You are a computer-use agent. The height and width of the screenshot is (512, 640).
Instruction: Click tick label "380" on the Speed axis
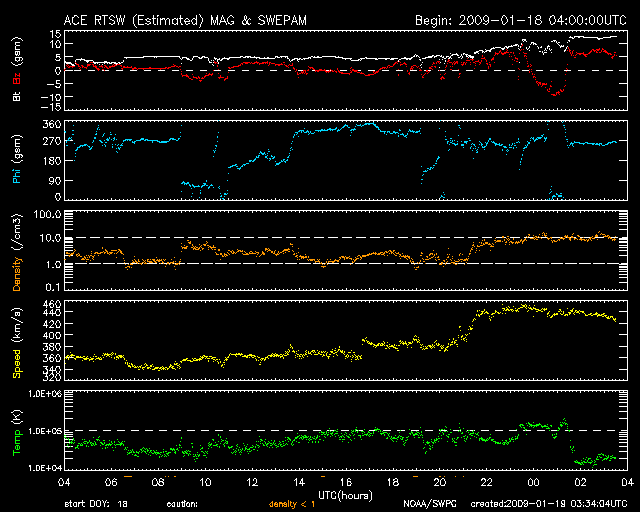(x=52, y=347)
